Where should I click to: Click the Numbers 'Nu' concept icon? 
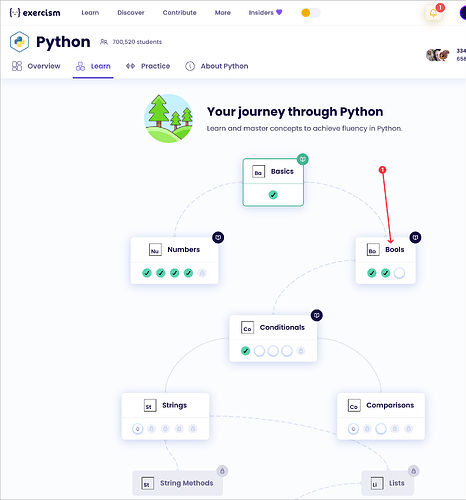155,250
